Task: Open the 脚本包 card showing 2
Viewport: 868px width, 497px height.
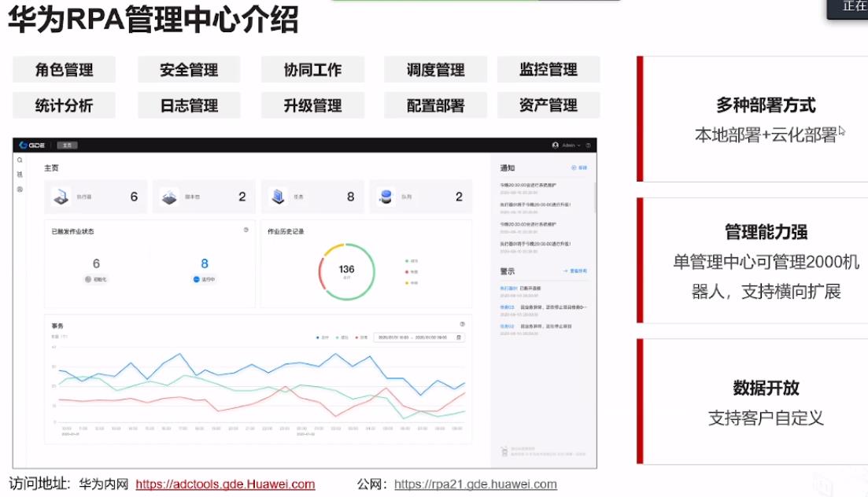Action: pyautogui.click(x=205, y=197)
